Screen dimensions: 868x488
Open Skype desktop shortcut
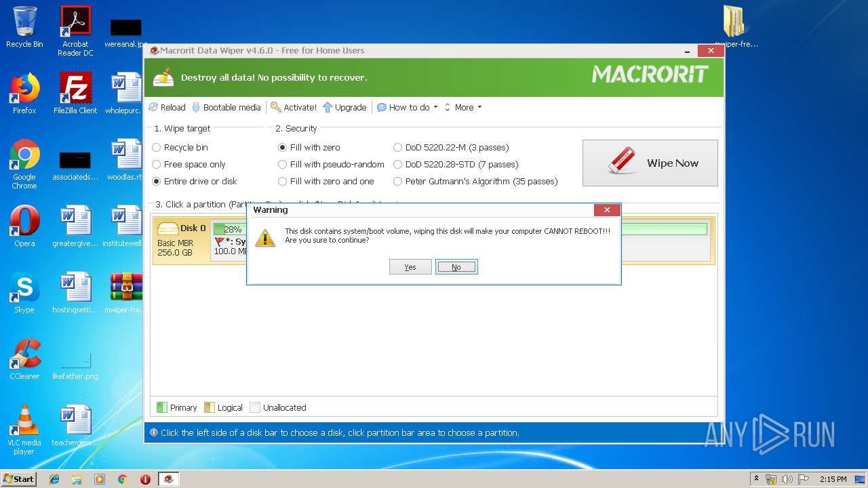tap(24, 293)
